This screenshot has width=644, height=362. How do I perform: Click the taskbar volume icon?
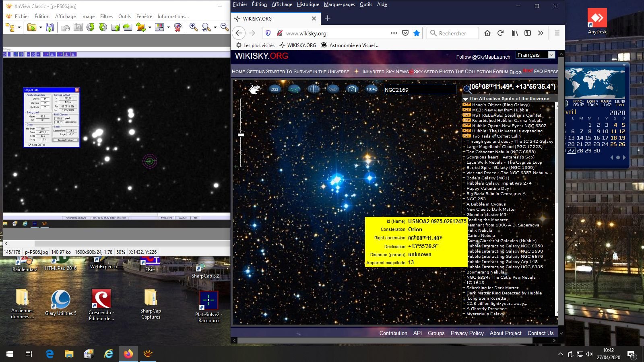coord(590,354)
